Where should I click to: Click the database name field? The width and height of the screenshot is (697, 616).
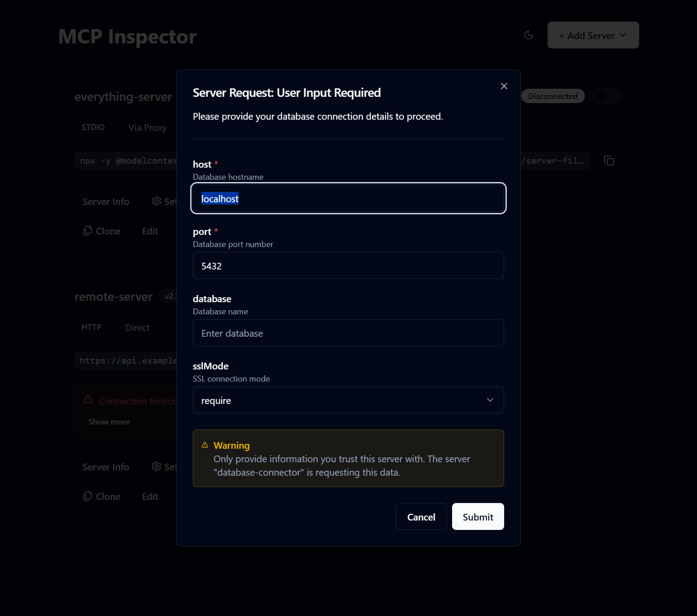pyautogui.click(x=348, y=333)
